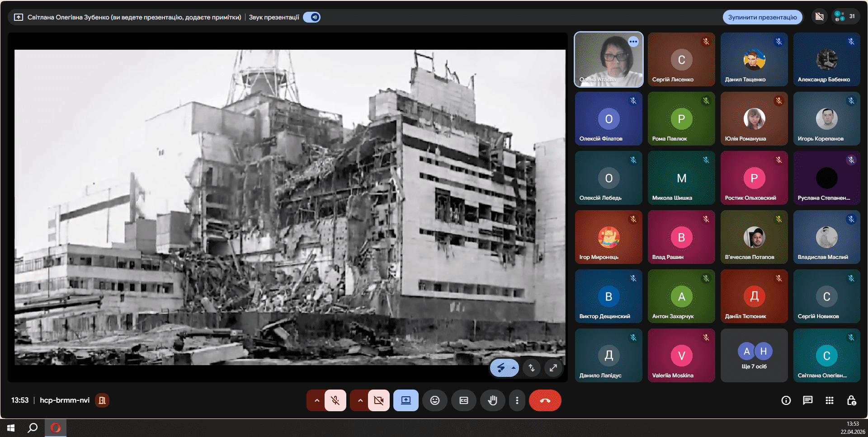
Task: Open host controls lock icon
Action: 851,400
